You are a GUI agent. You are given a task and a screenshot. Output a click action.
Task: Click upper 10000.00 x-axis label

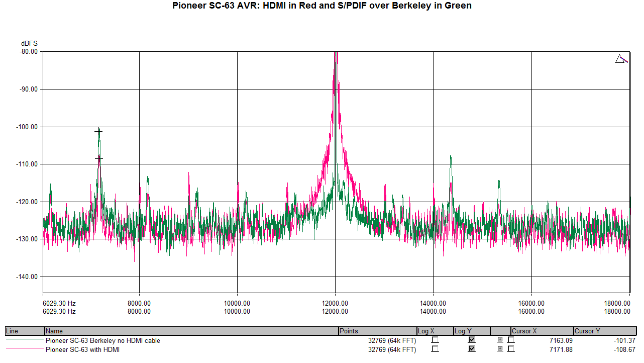(237, 303)
